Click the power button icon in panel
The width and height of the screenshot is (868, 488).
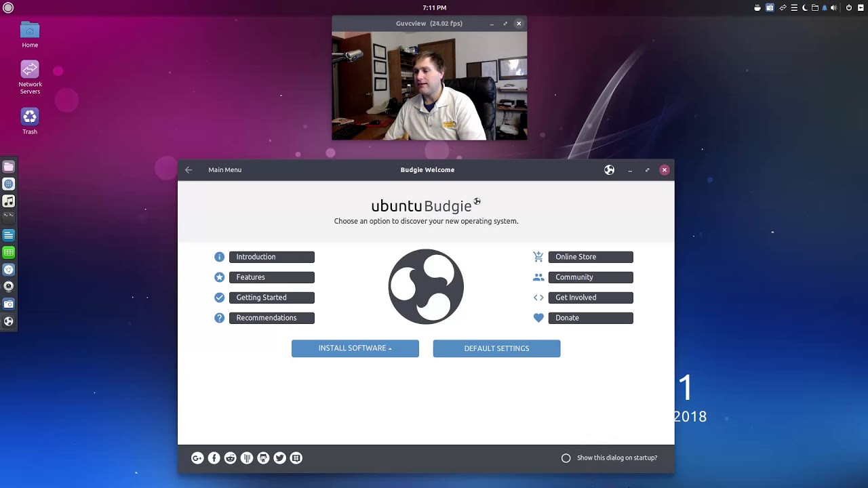849,8
